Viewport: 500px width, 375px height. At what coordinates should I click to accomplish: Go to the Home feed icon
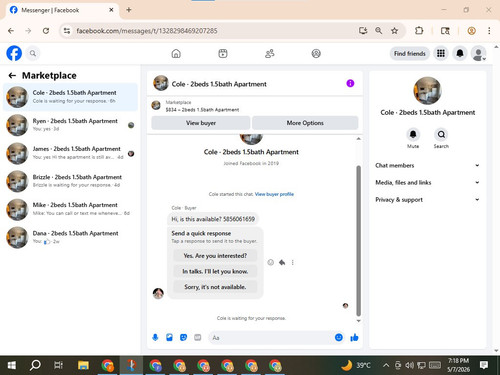(176, 53)
